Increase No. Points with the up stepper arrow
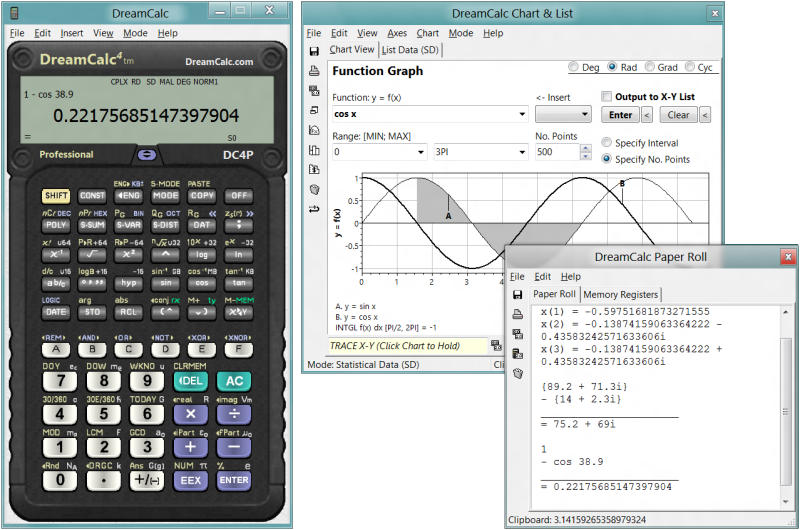800x530 pixels. tap(586, 148)
